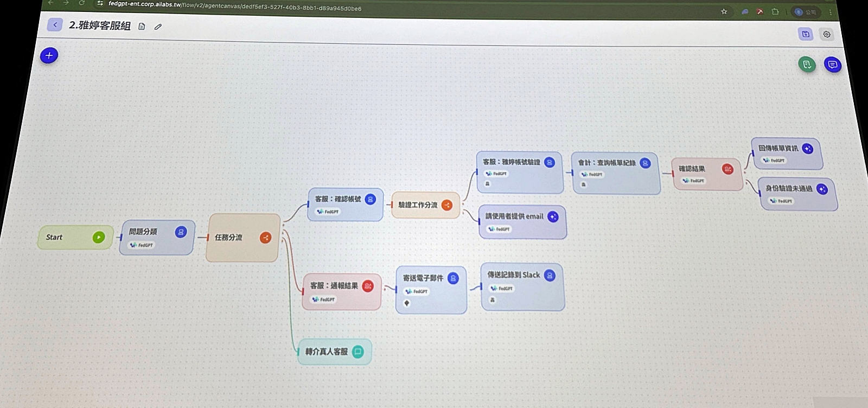Select the 轉介真人客服 node title
The width and height of the screenshot is (868, 408).
(327, 352)
